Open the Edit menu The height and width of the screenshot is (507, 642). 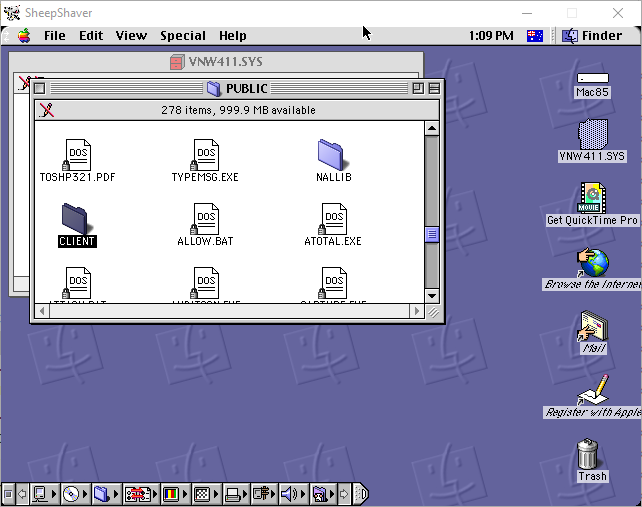point(91,36)
